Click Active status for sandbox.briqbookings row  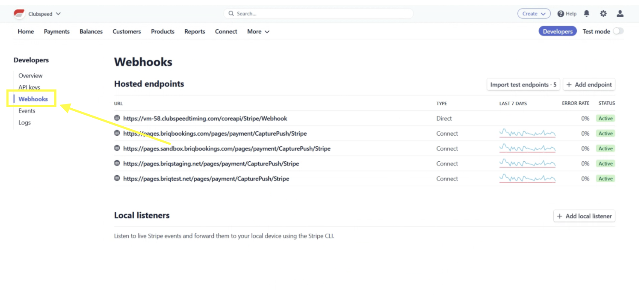[x=606, y=148]
